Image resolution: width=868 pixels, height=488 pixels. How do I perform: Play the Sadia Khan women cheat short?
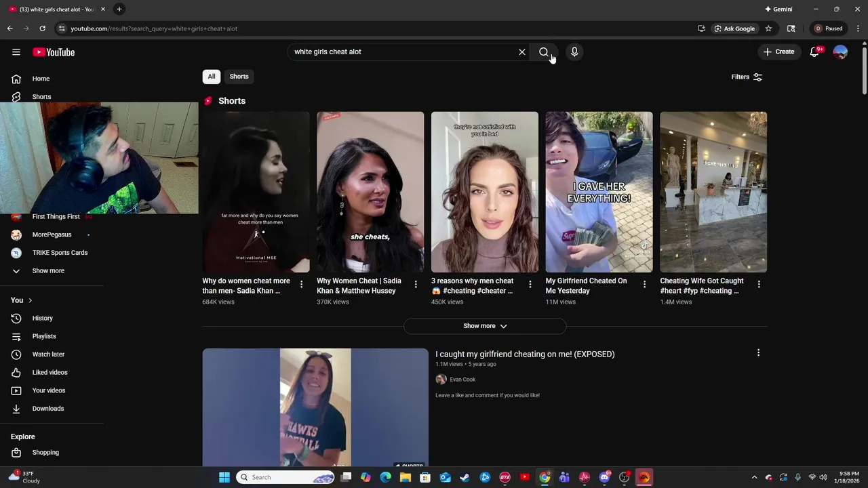point(256,192)
